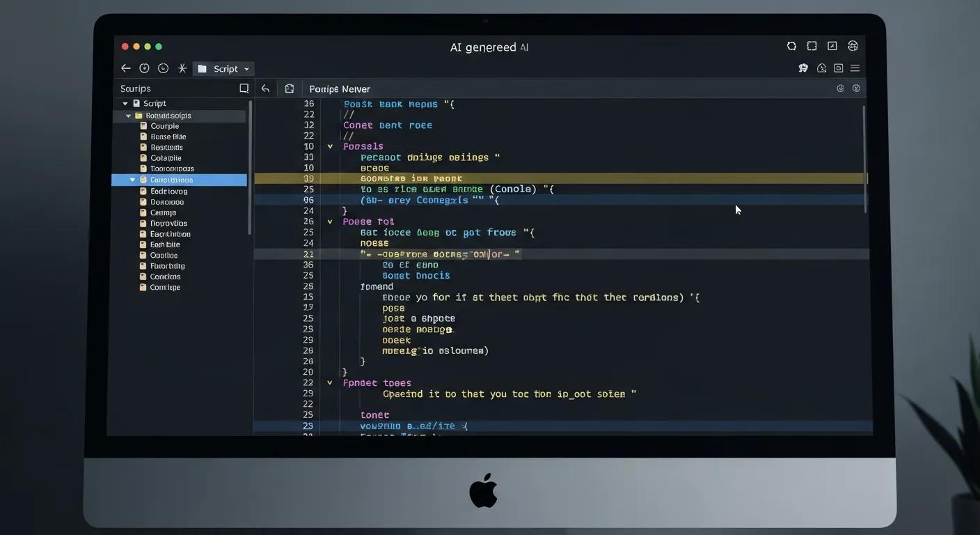Collapse the highlighted script folder in the tree
Viewport: 980px width, 535px height.
[132, 180]
